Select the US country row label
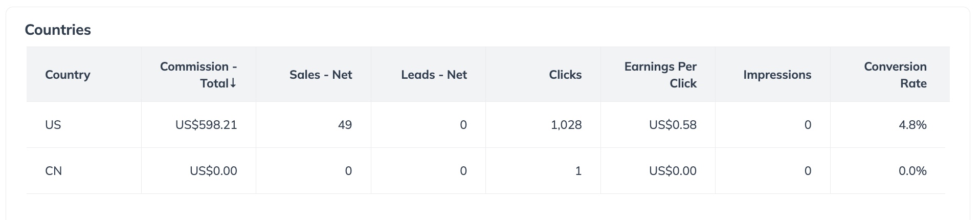Viewport: 980px width, 220px height. pos(53,125)
